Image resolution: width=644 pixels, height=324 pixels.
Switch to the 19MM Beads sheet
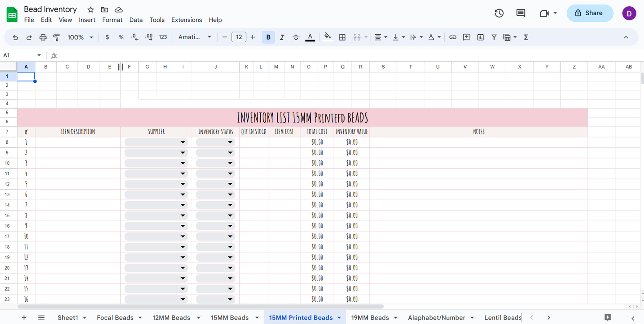pyautogui.click(x=370, y=318)
